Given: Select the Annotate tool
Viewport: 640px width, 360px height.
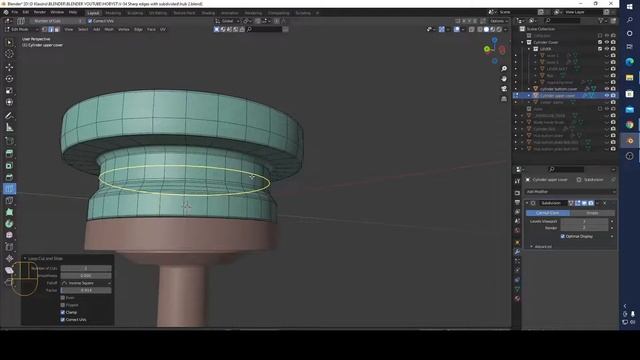Looking at the screenshot, I should (x=9, y=116).
